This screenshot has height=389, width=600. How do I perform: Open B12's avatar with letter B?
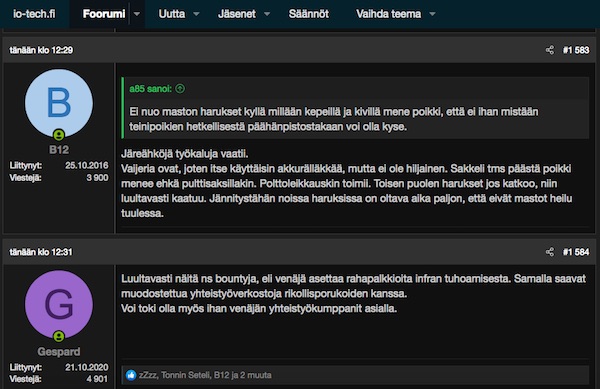tap(59, 103)
